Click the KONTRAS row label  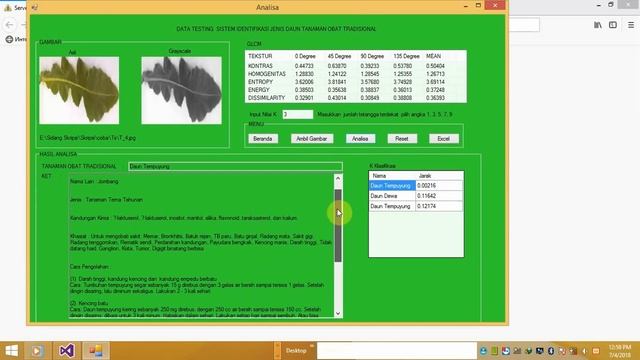point(260,66)
